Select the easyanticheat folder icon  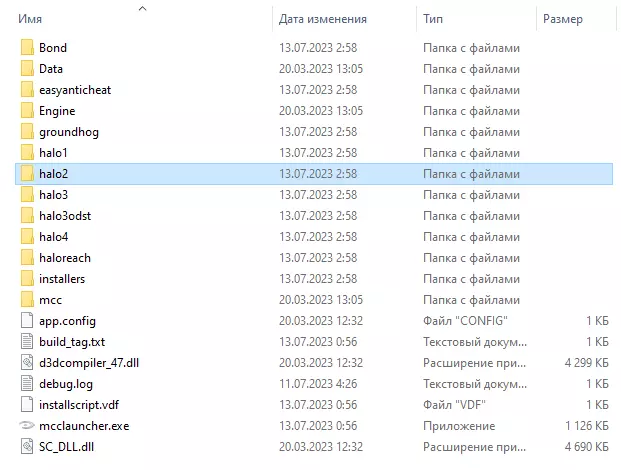click(x=27, y=89)
